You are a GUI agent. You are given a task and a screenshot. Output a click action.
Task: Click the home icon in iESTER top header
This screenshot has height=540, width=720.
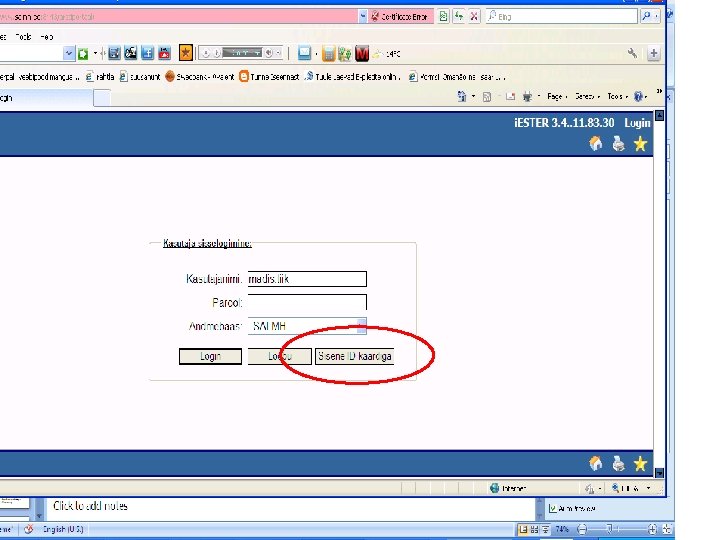coord(596,144)
